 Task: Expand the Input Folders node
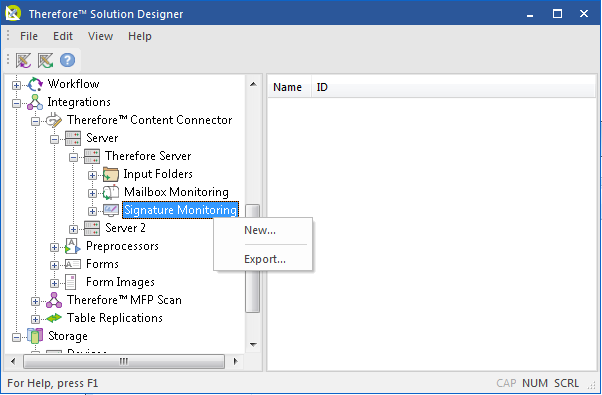[x=93, y=175]
